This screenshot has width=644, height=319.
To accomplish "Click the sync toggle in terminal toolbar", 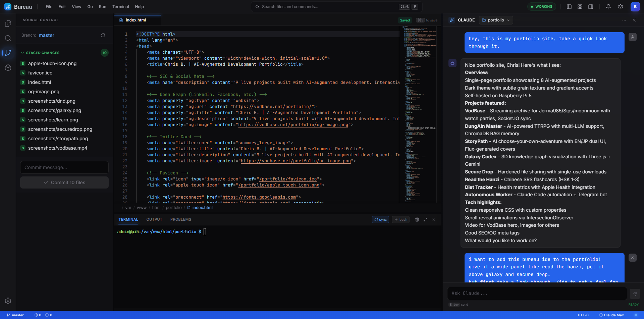I will [x=380, y=219].
